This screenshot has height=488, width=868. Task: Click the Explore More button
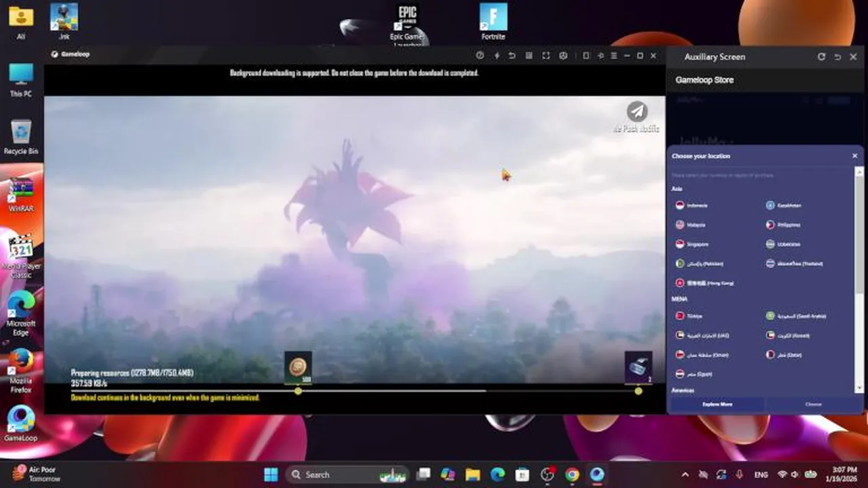coord(717,404)
